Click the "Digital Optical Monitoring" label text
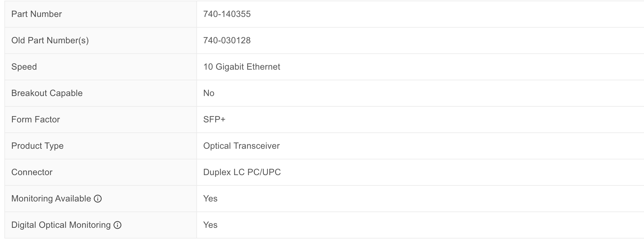The height and width of the screenshot is (241, 644). (x=61, y=225)
